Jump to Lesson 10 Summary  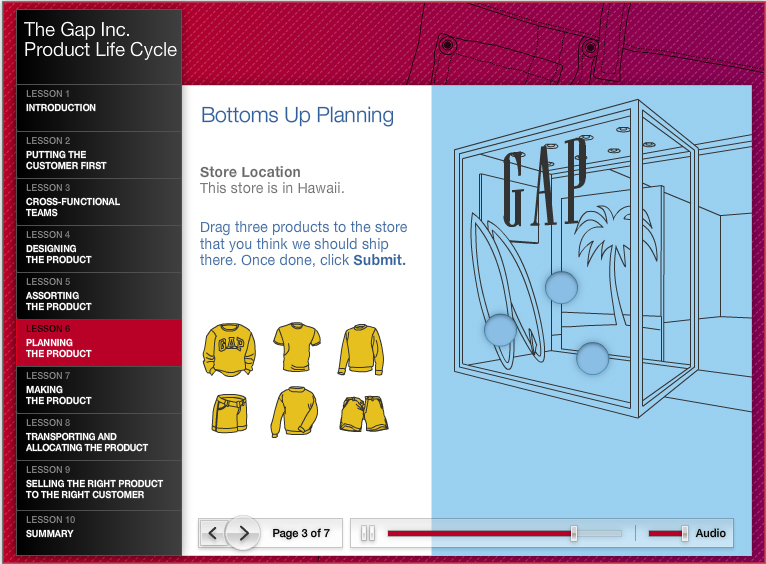point(99,532)
